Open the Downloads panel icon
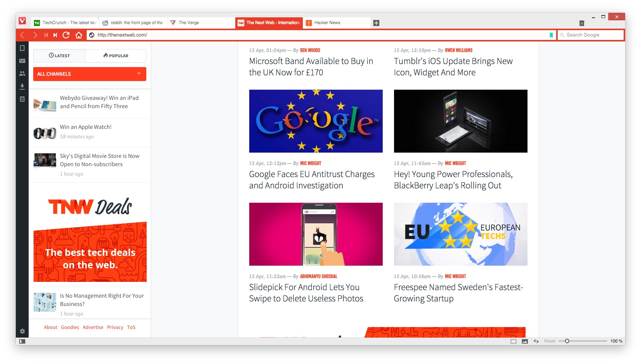The image size is (641, 364). pos(22,86)
